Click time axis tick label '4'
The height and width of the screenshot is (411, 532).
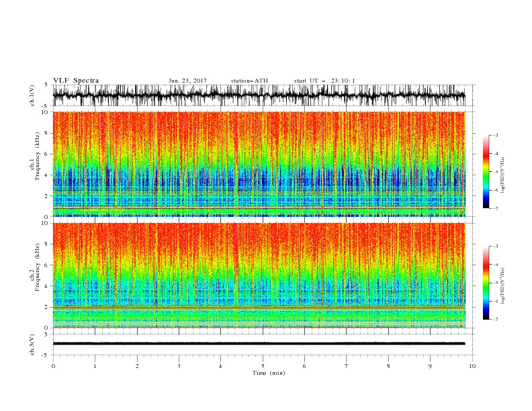(x=220, y=366)
